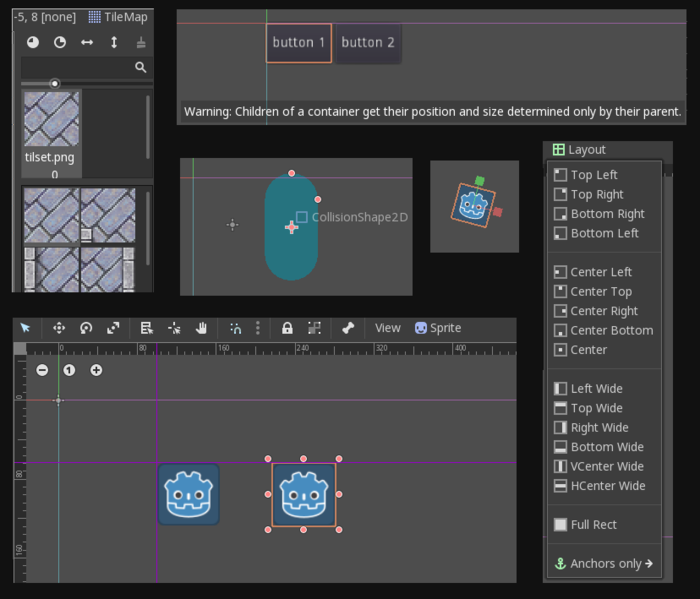Select Center Top layout preset
Screen dimensions: 700x599
point(600,292)
